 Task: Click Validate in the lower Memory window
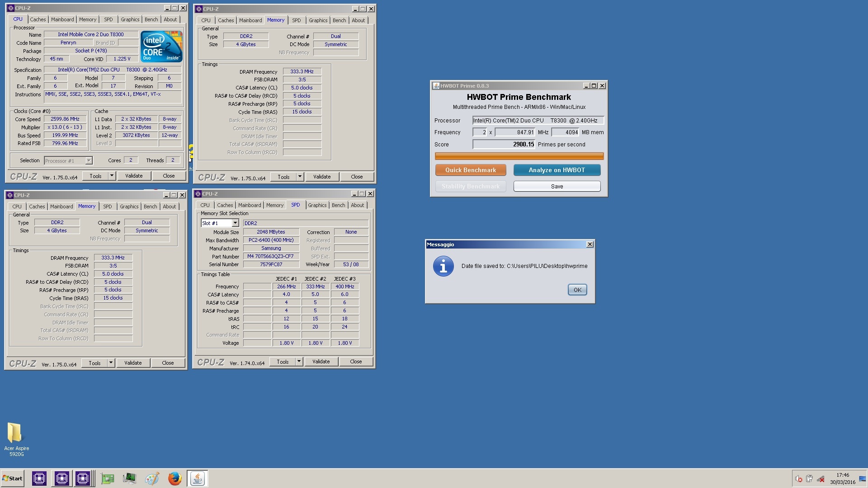click(x=133, y=363)
